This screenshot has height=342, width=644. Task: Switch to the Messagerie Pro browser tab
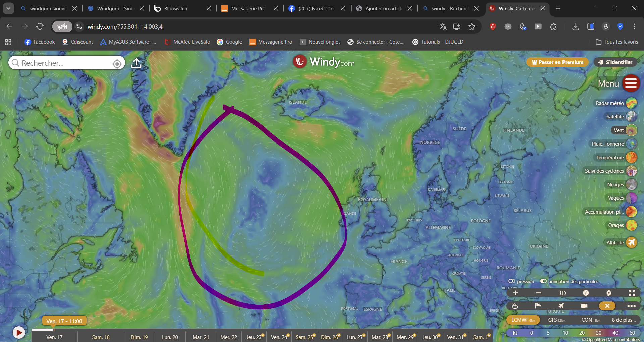click(249, 8)
